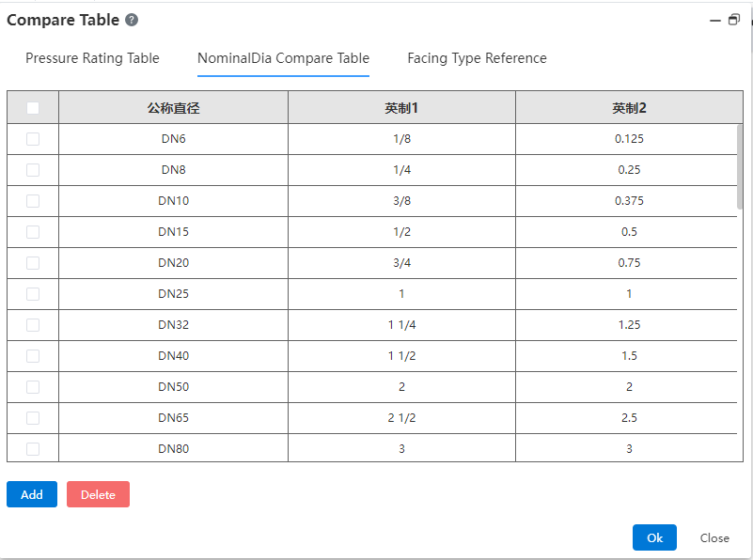
Task: Click the table's vertical scrollbar thumb
Action: 740,167
